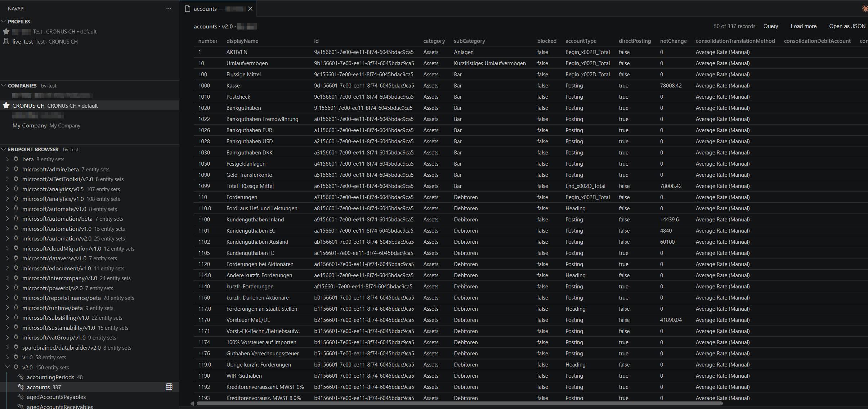Expand microsoft/analytics/v1.0 node

click(7, 199)
